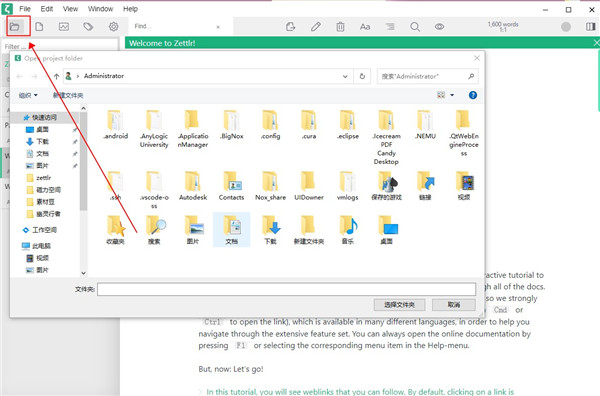Select 快速访问 in navigation pane
The width and height of the screenshot is (600, 396).
click(44, 117)
